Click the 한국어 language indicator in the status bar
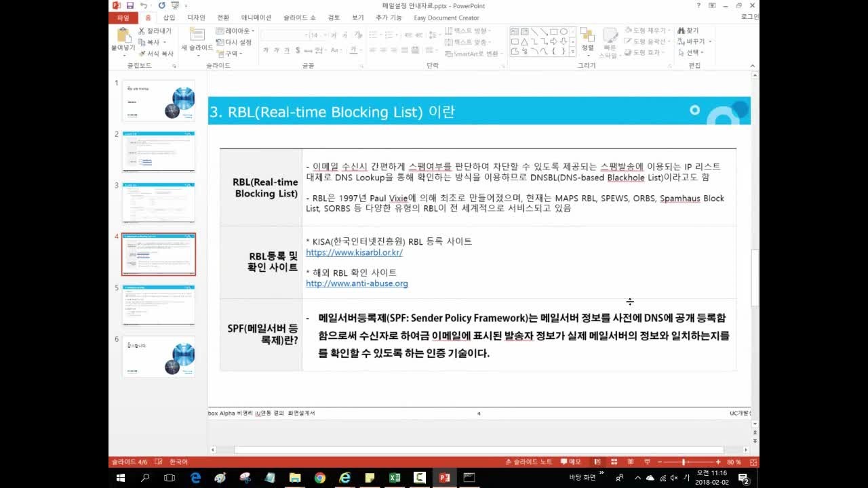Image resolution: width=868 pixels, height=488 pixels. [178, 462]
